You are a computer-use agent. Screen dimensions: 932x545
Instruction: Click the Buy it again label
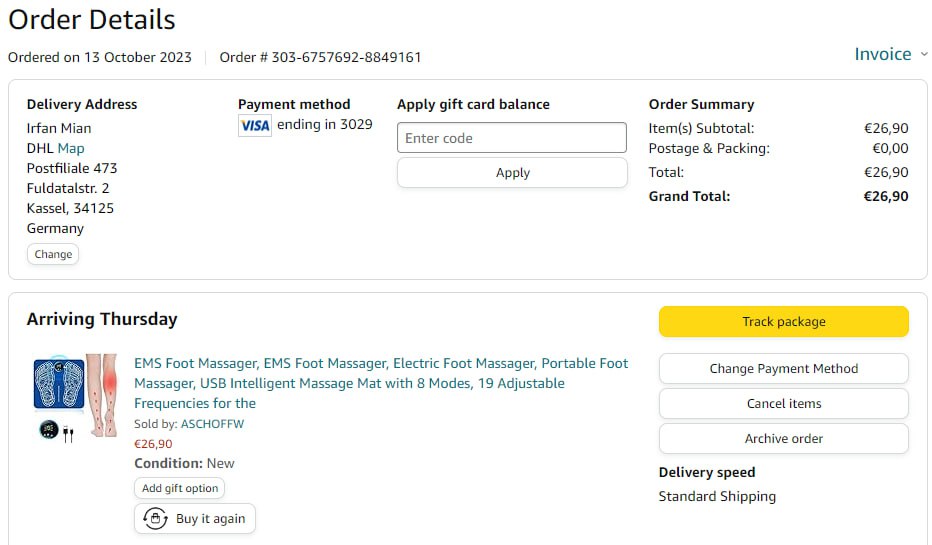(210, 519)
